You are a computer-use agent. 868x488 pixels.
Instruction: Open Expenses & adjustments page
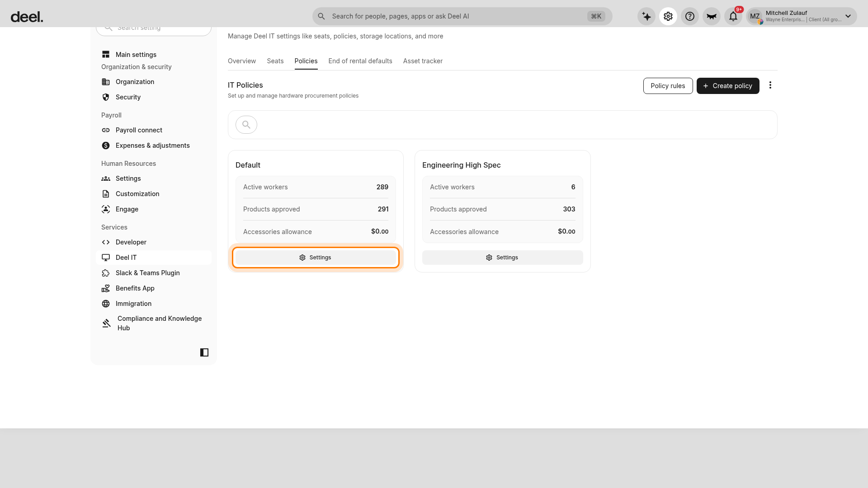[154, 145]
